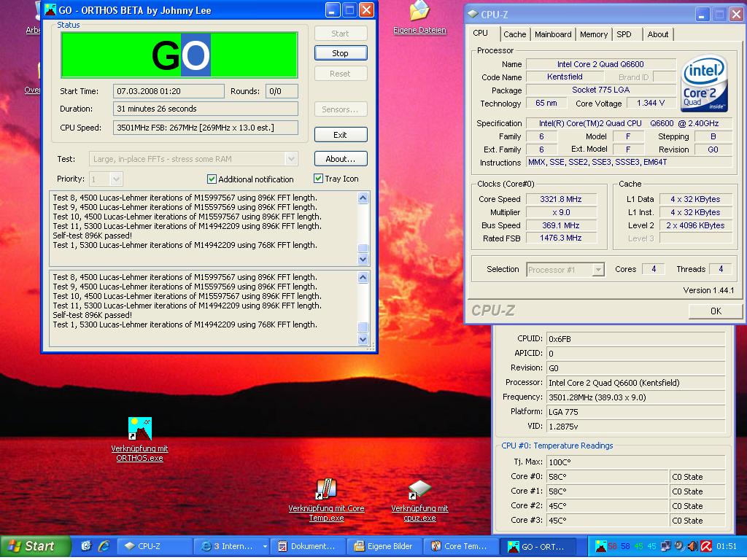This screenshot has height=560, width=747.
Task: Stop the ORTHOS stress test
Action: click(341, 53)
